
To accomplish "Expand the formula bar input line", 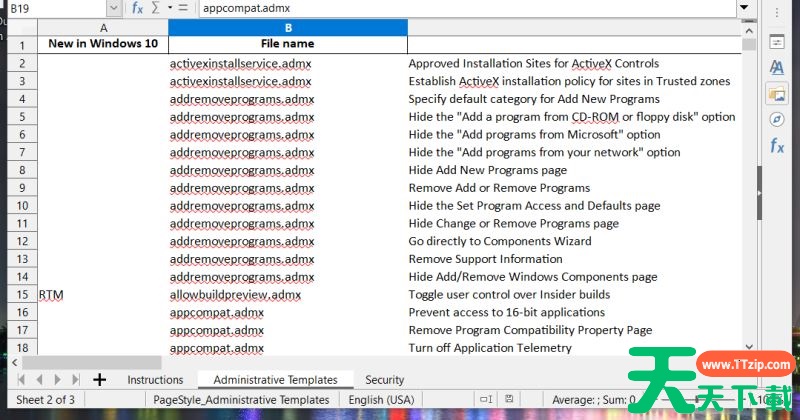I will point(743,8).
